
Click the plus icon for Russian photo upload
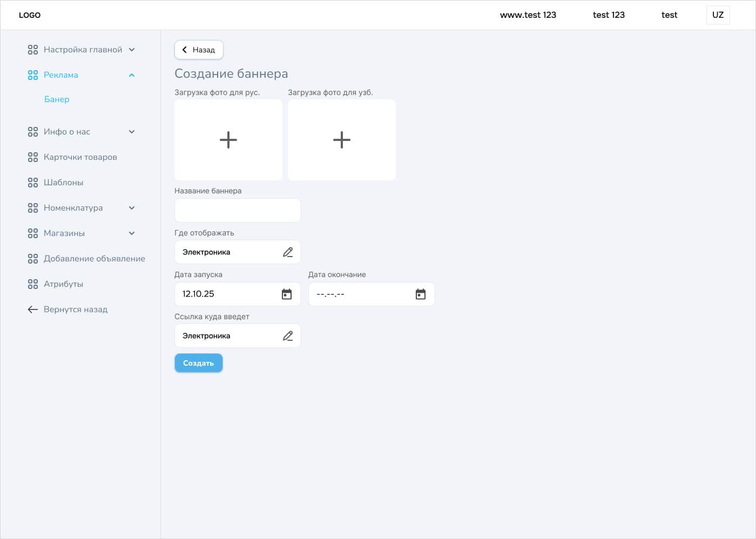pos(228,140)
